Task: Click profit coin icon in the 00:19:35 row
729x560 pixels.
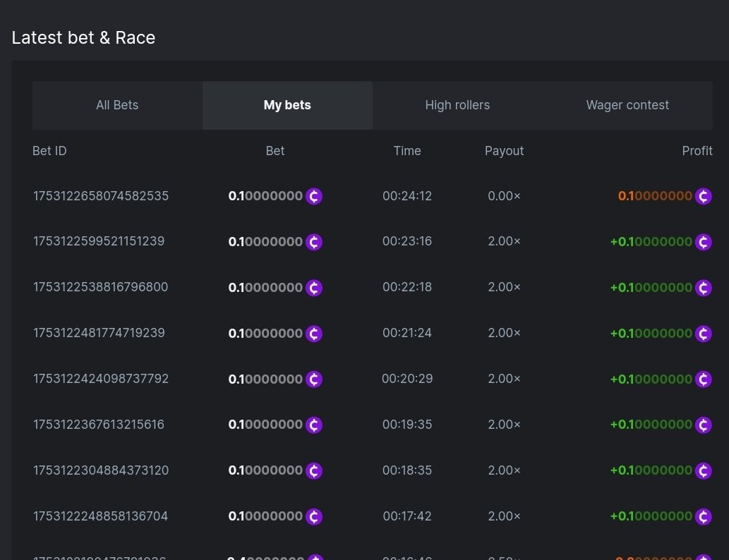Action: tap(703, 425)
